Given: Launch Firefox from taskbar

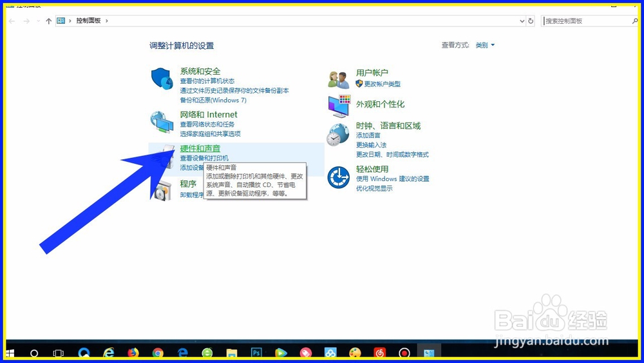Looking at the screenshot, I should click(133, 353).
